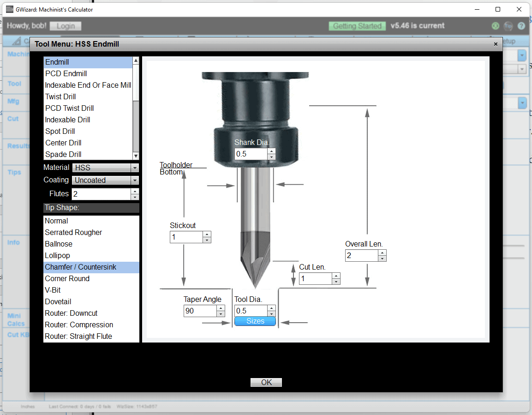Viewport: 532px width, 415px height.
Task: Click the OK button
Action: coord(266,382)
